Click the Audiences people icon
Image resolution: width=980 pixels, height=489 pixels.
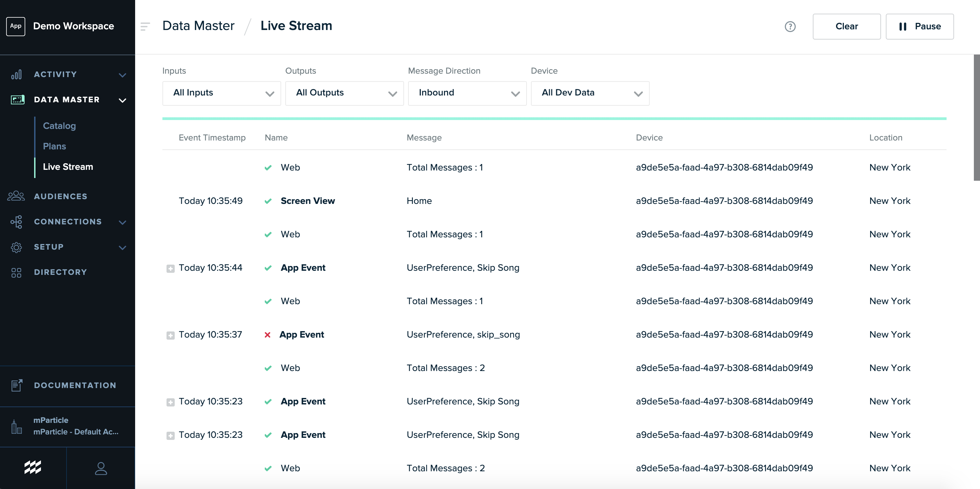pyautogui.click(x=16, y=196)
